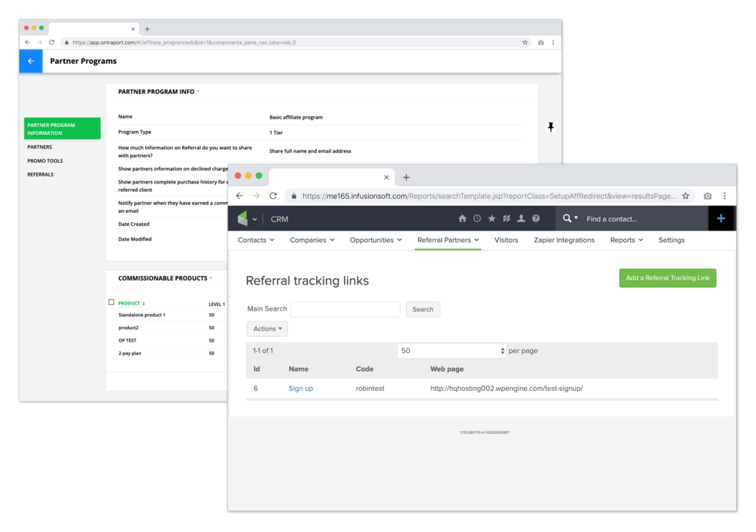
Task: Click the user profile icon in CRM header
Action: (521, 219)
